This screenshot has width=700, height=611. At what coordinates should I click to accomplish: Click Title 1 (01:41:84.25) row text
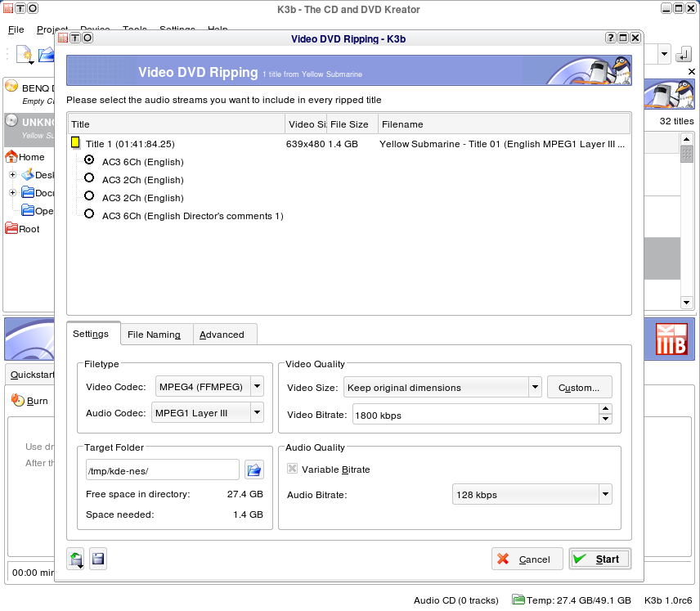pos(130,144)
